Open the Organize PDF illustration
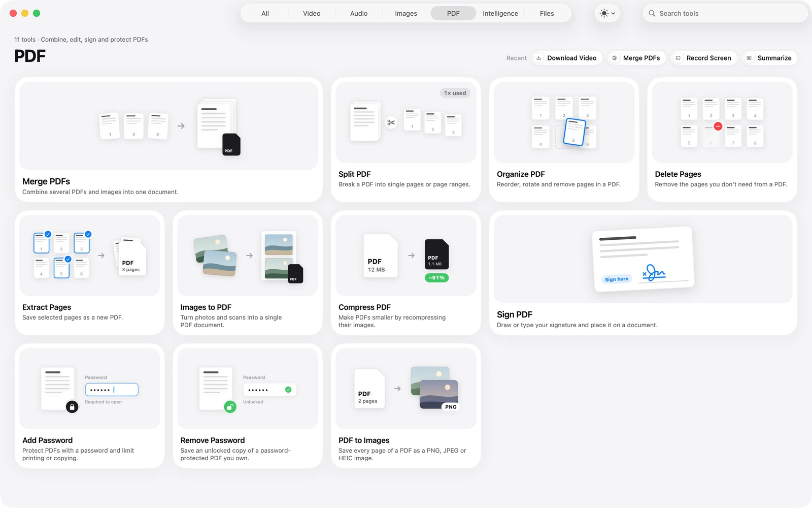This screenshot has width=812, height=508. click(x=564, y=122)
